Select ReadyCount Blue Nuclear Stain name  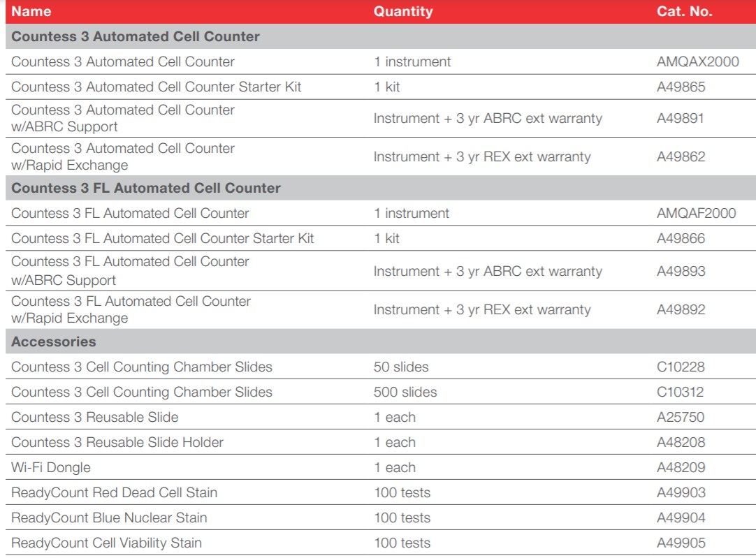109,517
